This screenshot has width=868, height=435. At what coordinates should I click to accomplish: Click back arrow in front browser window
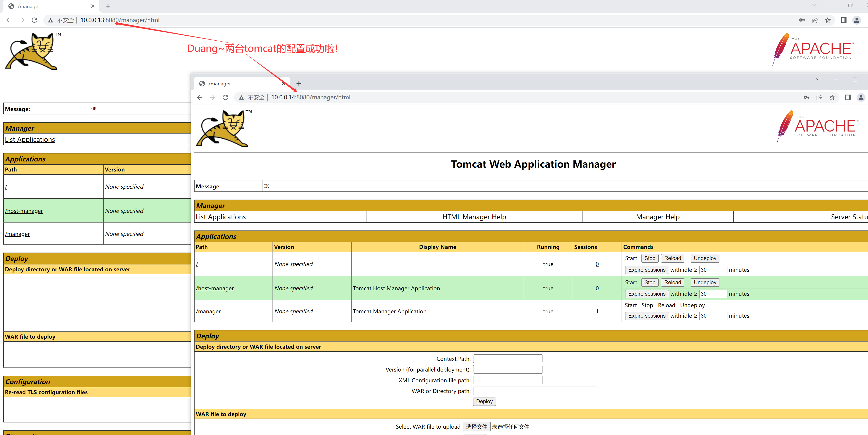[200, 97]
